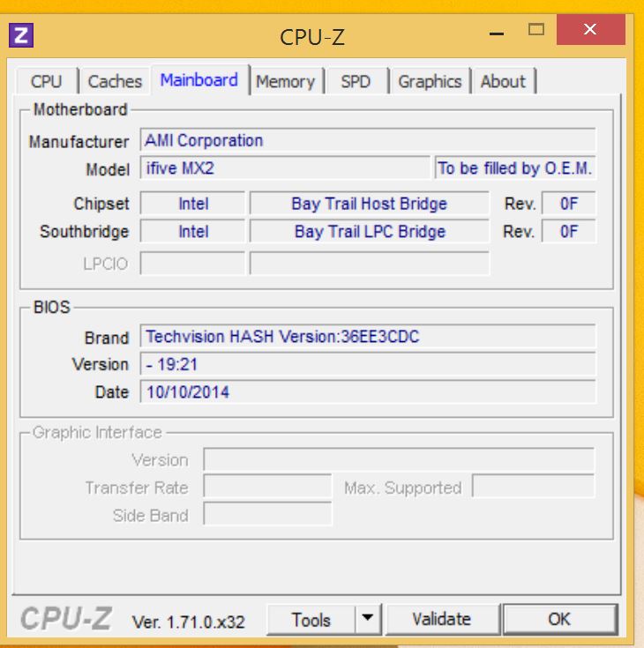Select the Mainboard tab
This screenshot has height=648, width=644.
pyautogui.click(x=199, y=79)
